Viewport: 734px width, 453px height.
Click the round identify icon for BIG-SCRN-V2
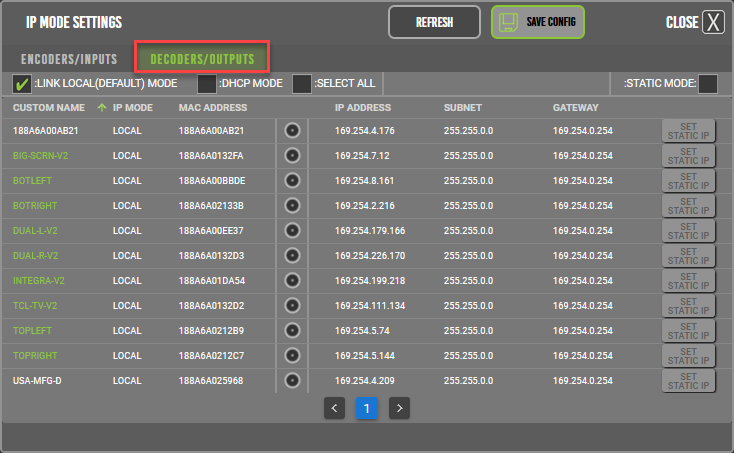[292, 156]
